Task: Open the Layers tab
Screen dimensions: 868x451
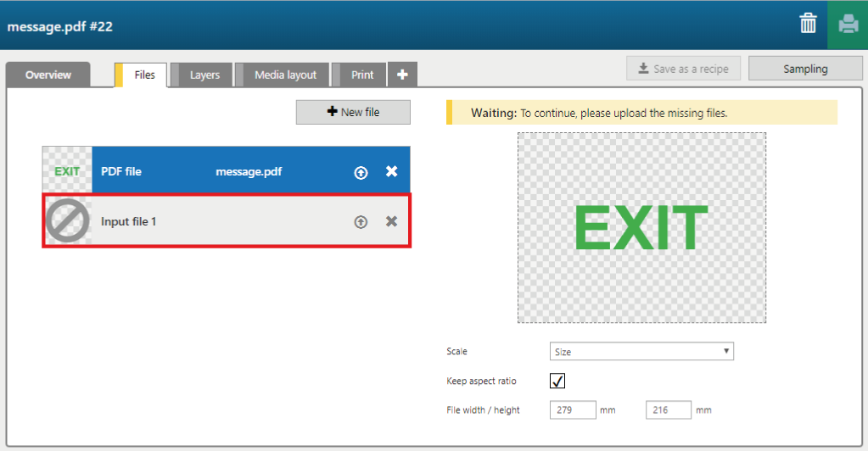Action: coord(204,75)
